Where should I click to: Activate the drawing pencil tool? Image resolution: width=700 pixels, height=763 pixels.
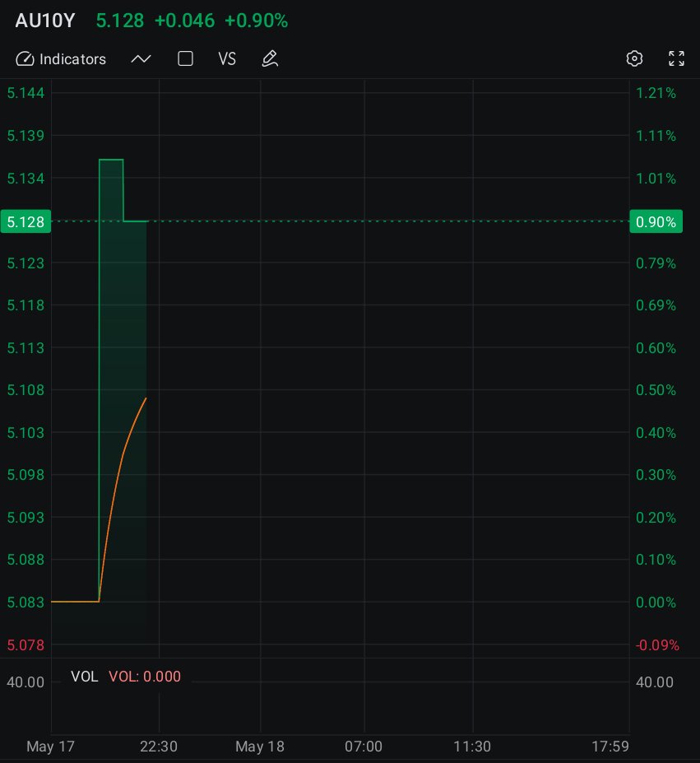270,59
